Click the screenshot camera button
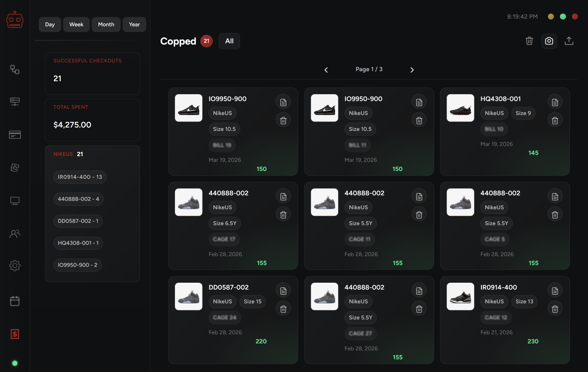Screen dimensions: 588x372 click(549, 41)
